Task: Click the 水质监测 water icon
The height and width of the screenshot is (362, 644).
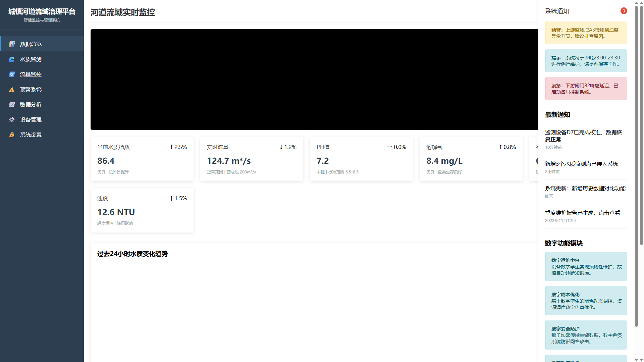Action: (x=12, y=59)
